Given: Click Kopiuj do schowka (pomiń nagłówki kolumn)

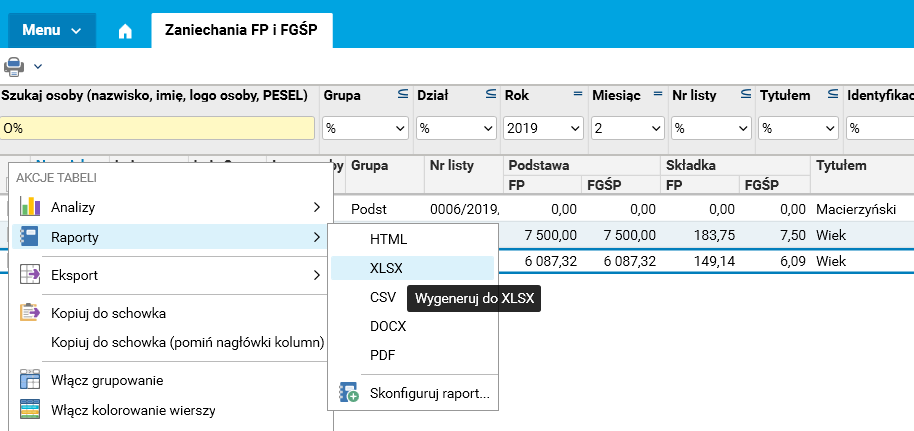Looking at the screenshot, I should 188,342.
